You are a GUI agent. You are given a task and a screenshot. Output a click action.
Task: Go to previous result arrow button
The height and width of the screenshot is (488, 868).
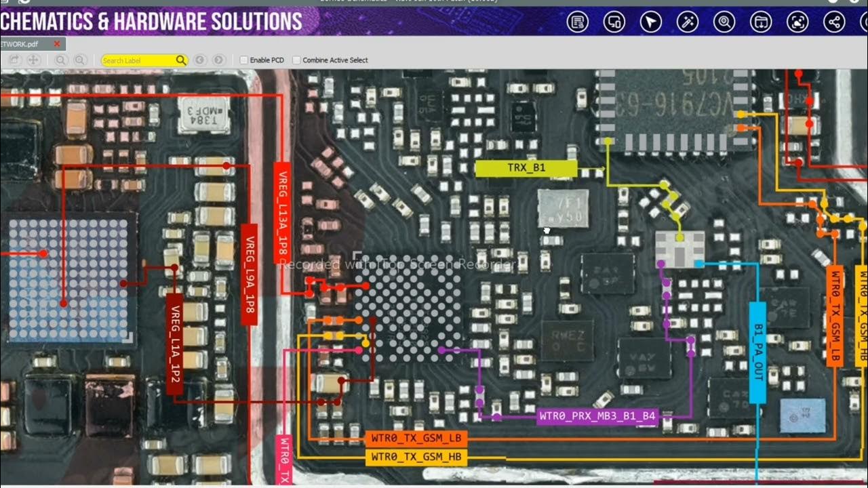199,60
